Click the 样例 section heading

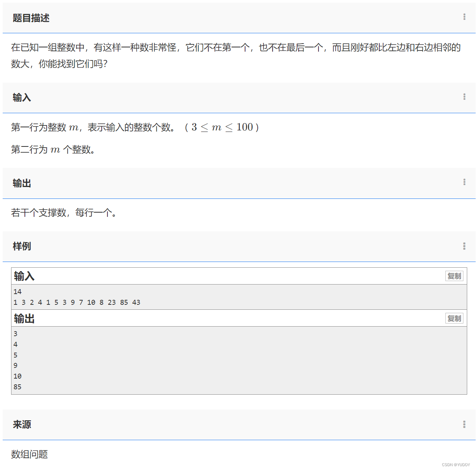pos(22,246)
